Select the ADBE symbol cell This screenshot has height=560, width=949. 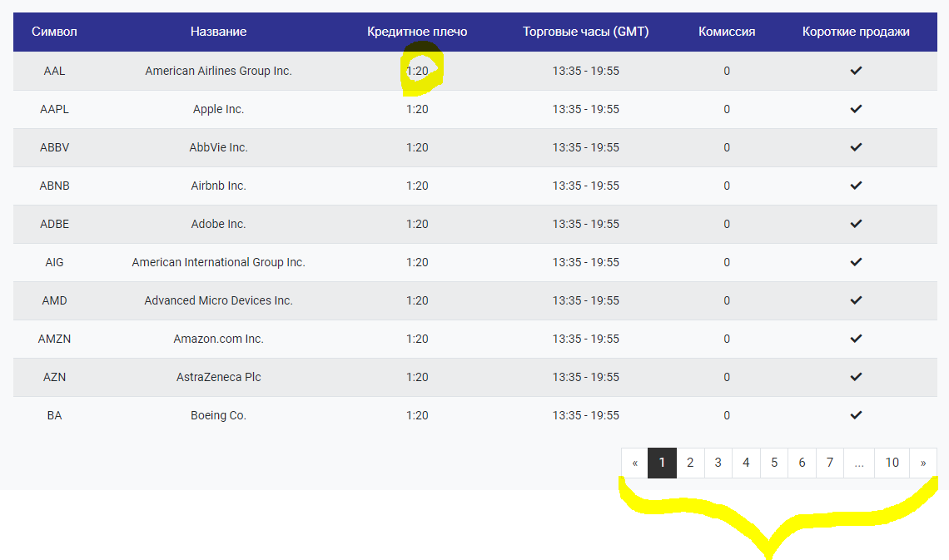click(54, 224)
